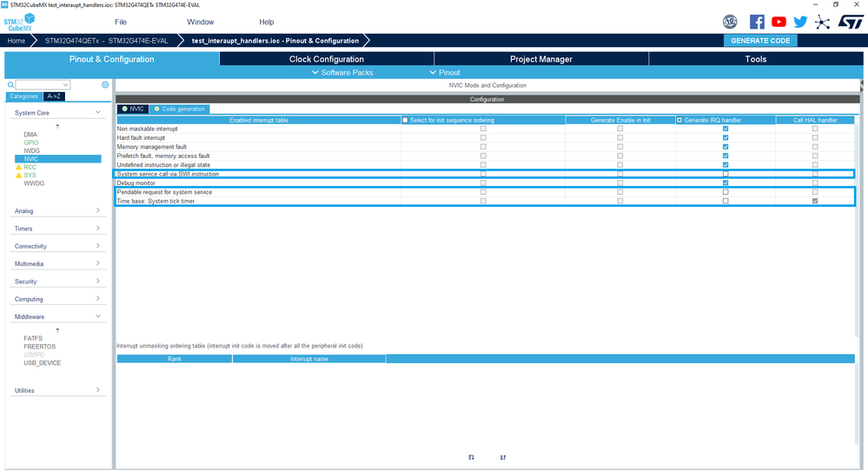The height and width of the screenshot is (471, 868).
Task: Go to the Home breadcrumb
Action: [16, 40]
